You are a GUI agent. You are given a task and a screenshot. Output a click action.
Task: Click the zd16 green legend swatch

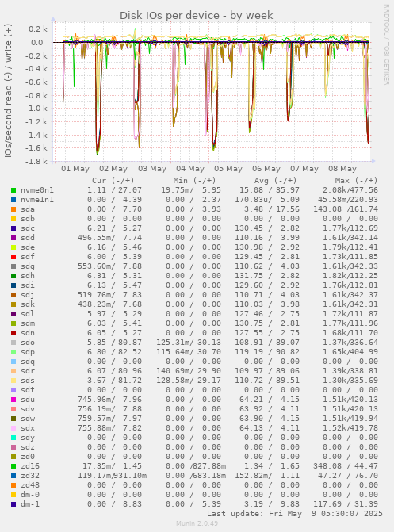click(13, 466)
